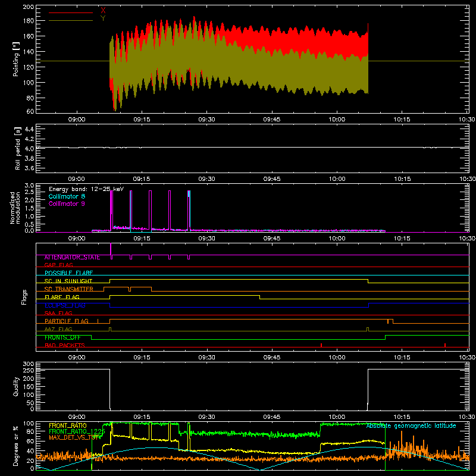476x476 pixels.
Task: Click the 160 tick on the Pointing axis
Action: [28, 36]
